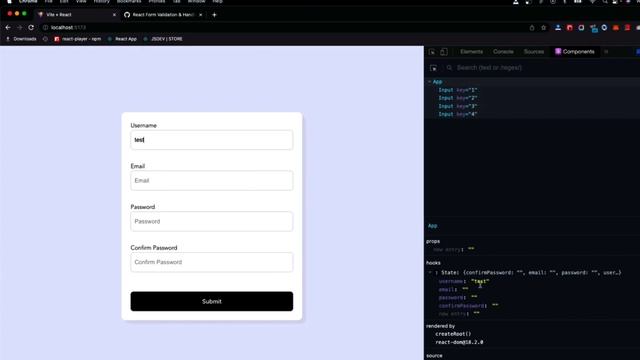Click the blue ring extension icon
This screenshot has height=360, width=640.
point(604,27)
